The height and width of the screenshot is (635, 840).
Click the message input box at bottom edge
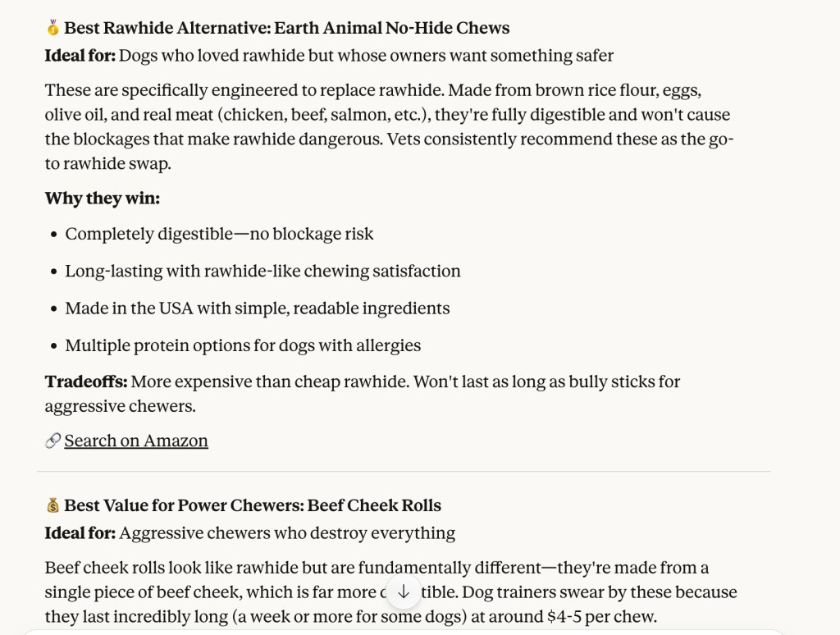[403, 632]
